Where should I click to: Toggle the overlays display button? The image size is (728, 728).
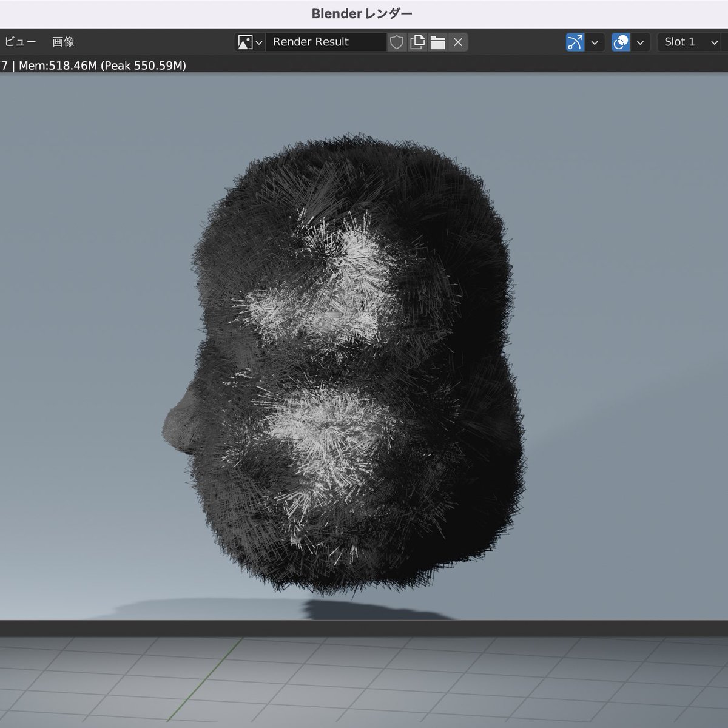(x=621, y=42)
